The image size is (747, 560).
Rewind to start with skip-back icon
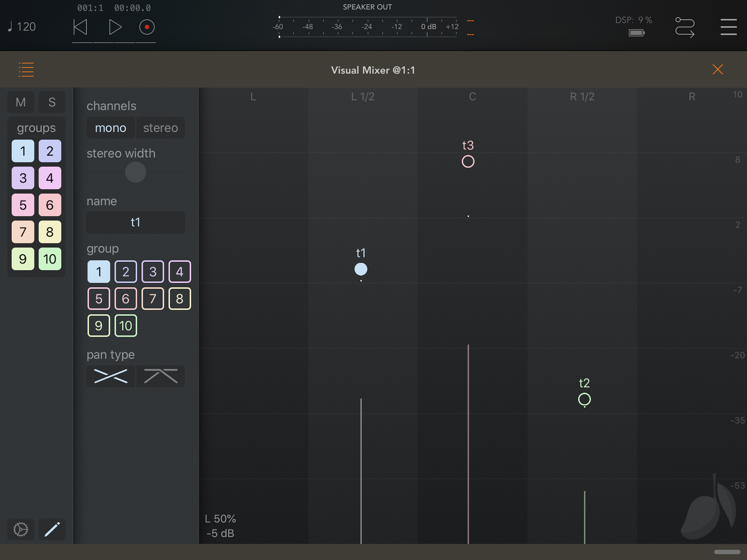pos(80,27)
